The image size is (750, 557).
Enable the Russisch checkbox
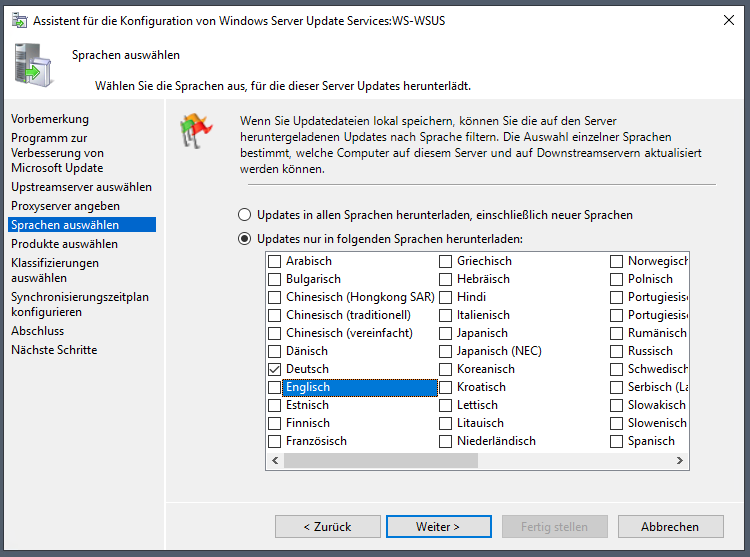pos(617,351)
